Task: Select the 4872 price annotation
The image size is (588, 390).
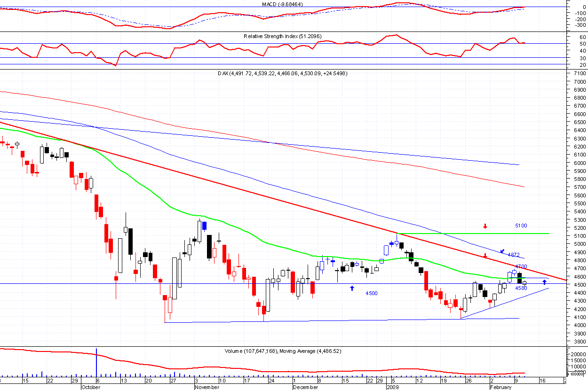Action: (514, 255)
